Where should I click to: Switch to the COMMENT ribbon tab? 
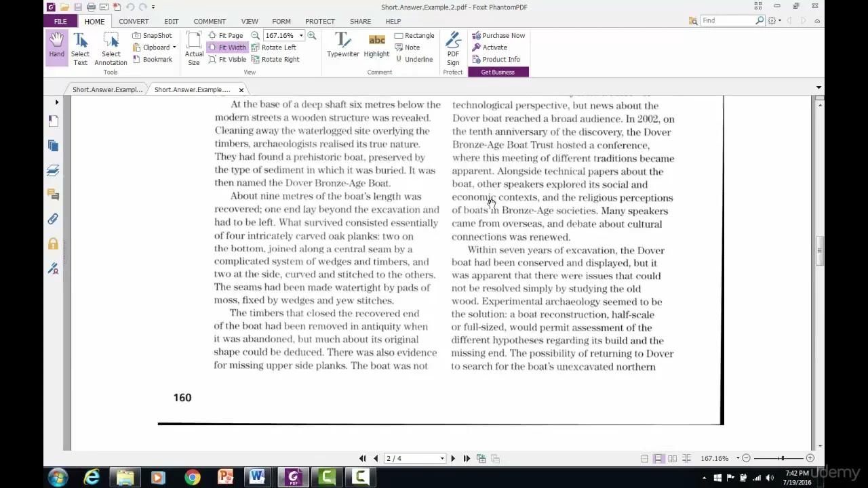[x=209, y=21]
